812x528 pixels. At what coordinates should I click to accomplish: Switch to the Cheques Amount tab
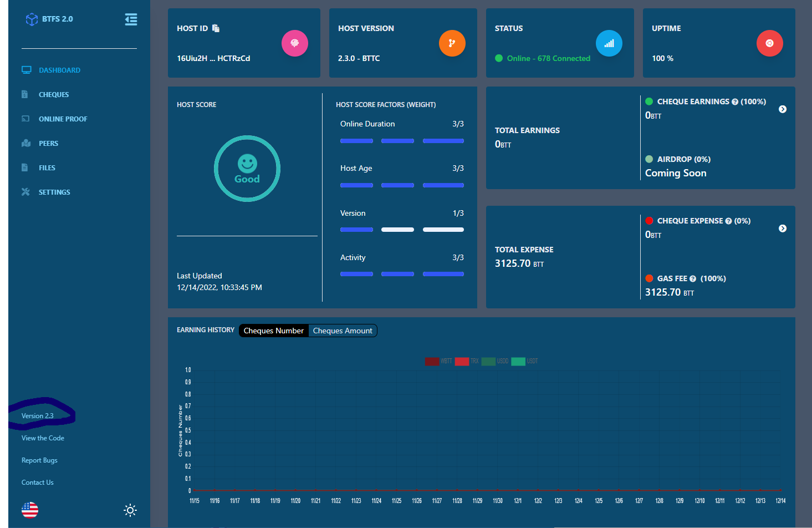tap(342, 331)
